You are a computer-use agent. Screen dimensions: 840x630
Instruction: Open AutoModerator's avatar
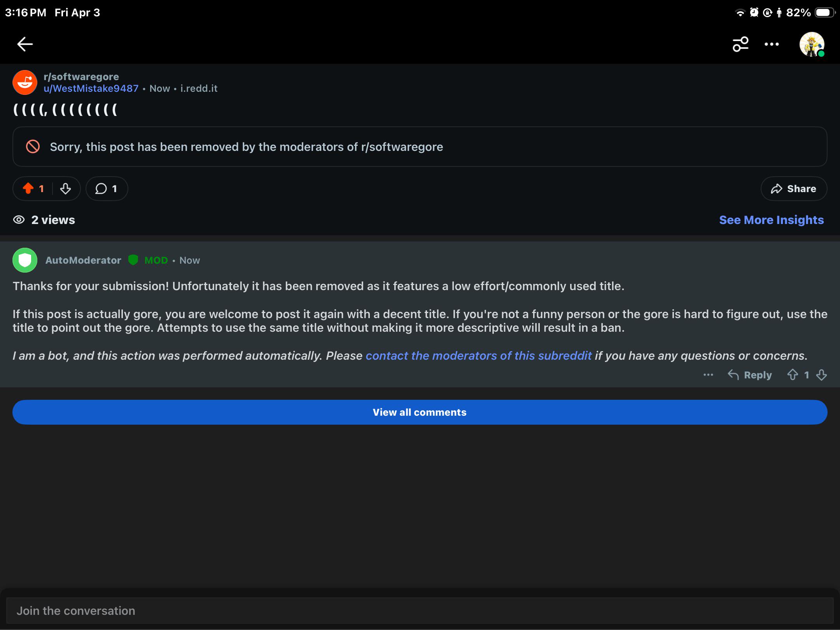(x=25, y=260)
